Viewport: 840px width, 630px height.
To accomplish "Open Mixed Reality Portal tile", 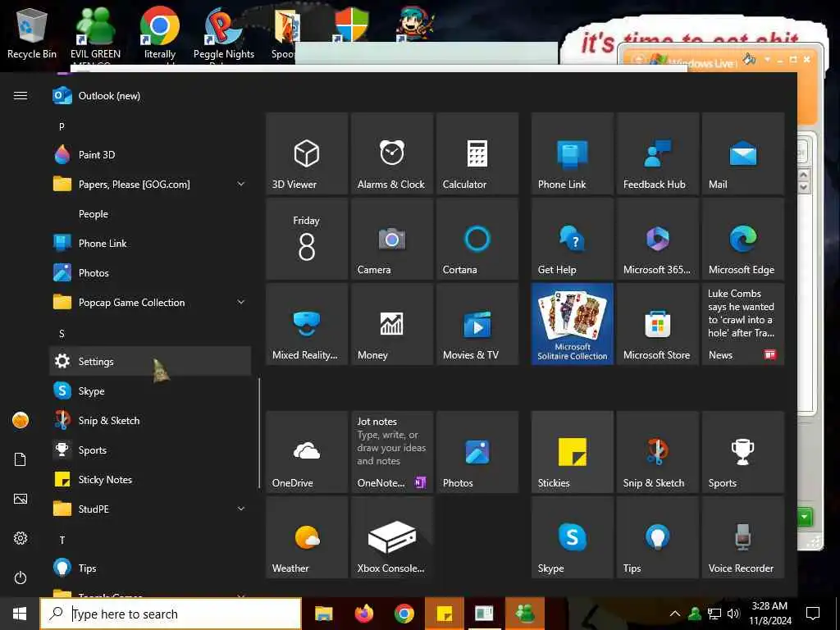I will [x=307, y=324].
